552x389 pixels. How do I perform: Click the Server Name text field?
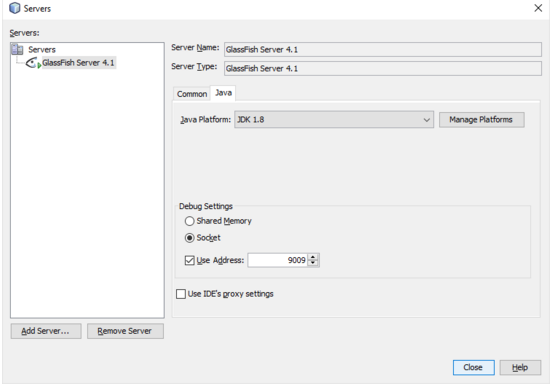(x=383, y=50)
